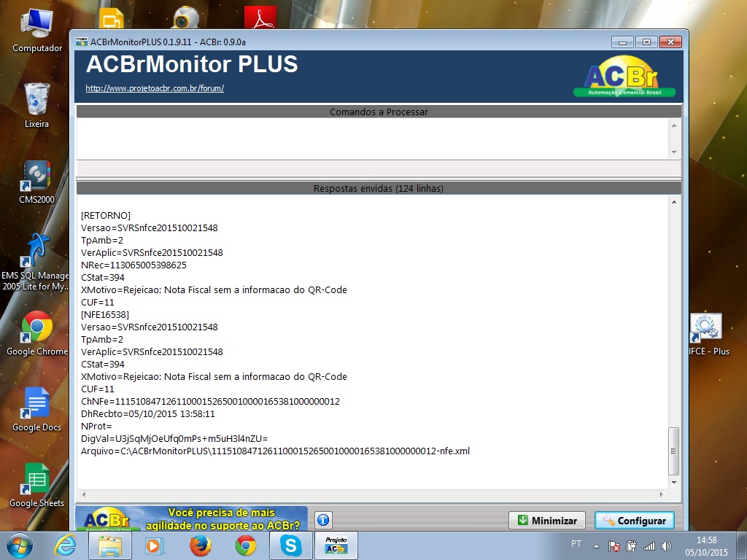The image size is (747, 560).
Task: Show hidden tray icons arrow
Action: (596, 546)
